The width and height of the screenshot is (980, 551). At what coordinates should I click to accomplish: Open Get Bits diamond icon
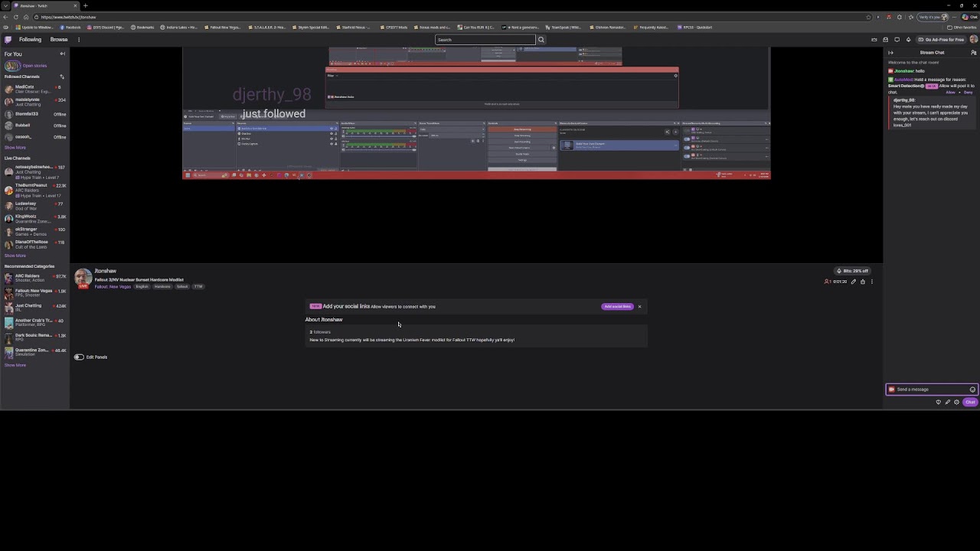click(x=909, y=40)
